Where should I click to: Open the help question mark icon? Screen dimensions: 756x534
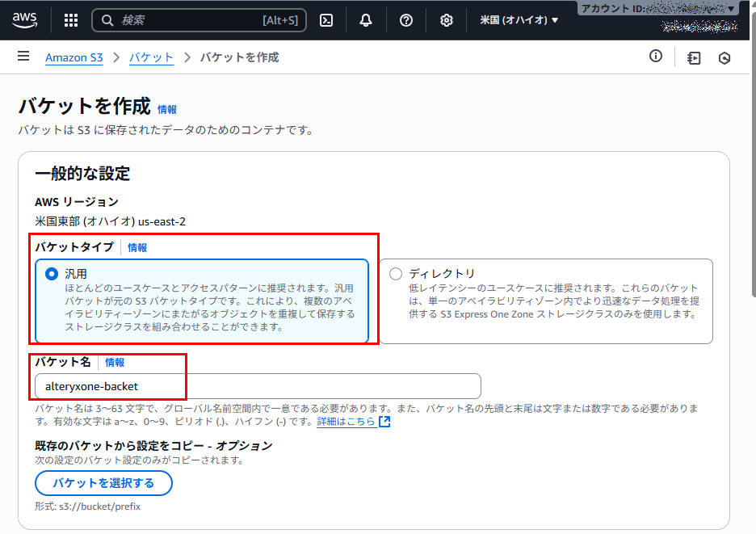[x=406, y=20]
